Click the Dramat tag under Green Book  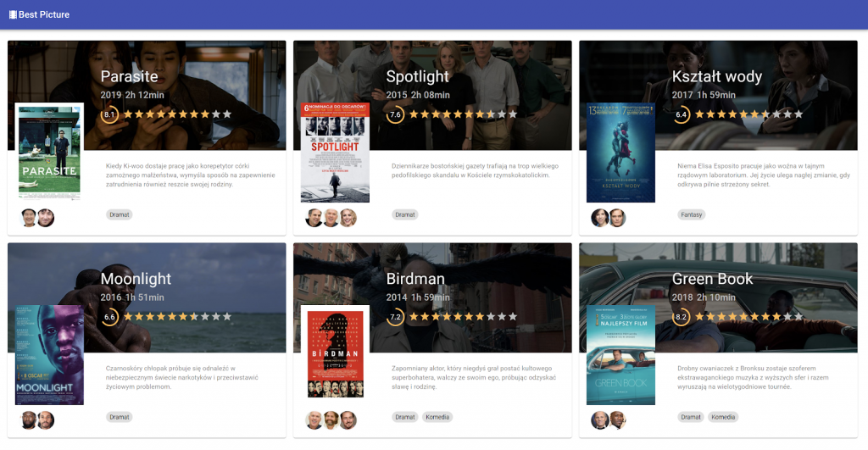(691, 417)
